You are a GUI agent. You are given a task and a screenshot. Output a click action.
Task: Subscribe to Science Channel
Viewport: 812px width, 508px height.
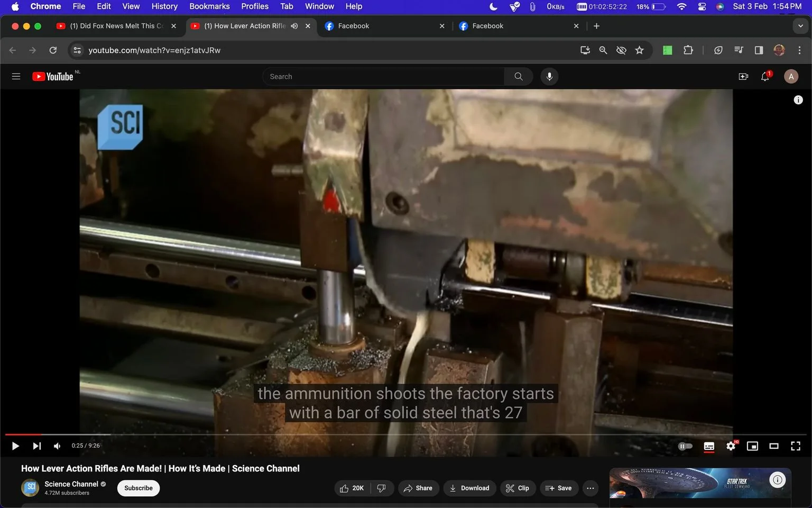click(x=139, y=488)
